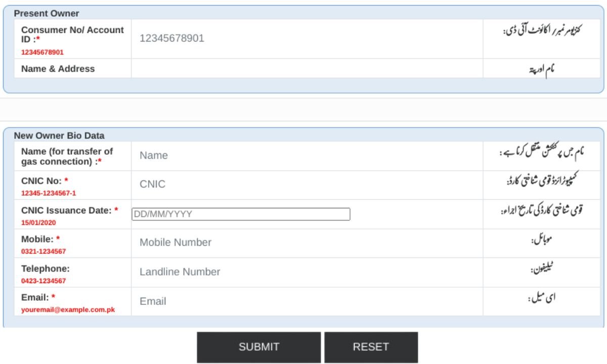
Task: Open the CNIC Issuance Date DD/MM/YYYY field
Action: [x=241, y=214]
